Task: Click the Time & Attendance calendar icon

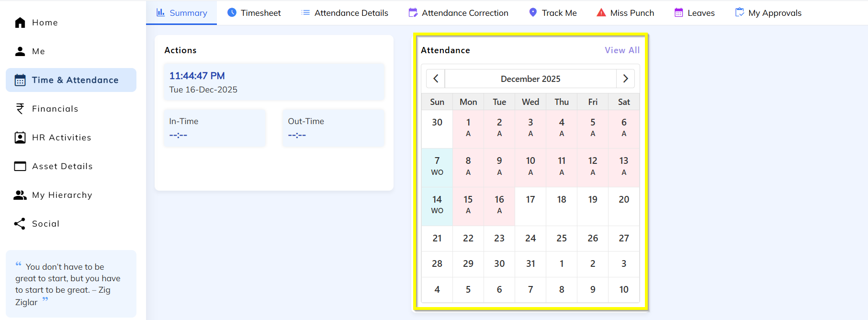Action: [x=20, y=80]
